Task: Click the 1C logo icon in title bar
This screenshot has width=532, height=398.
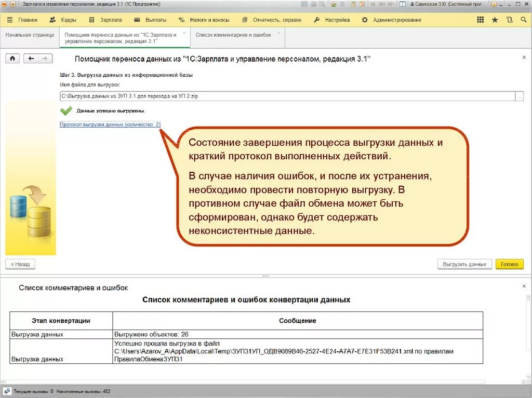Action: tap(4, 4)
